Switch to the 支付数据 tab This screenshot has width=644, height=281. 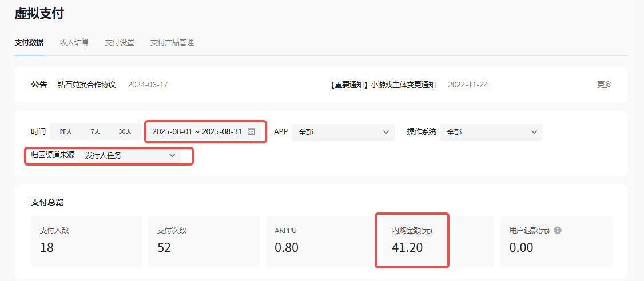tap(29, 42)
